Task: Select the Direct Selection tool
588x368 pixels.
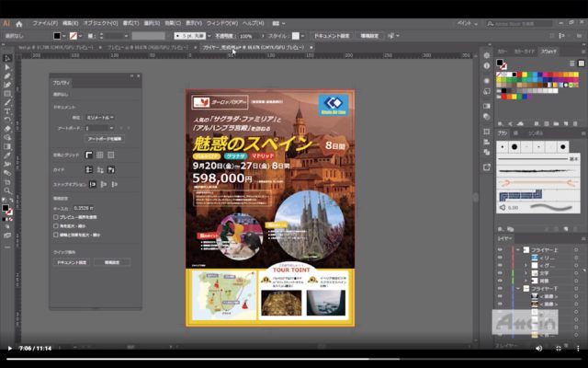Action: (7, 67)
